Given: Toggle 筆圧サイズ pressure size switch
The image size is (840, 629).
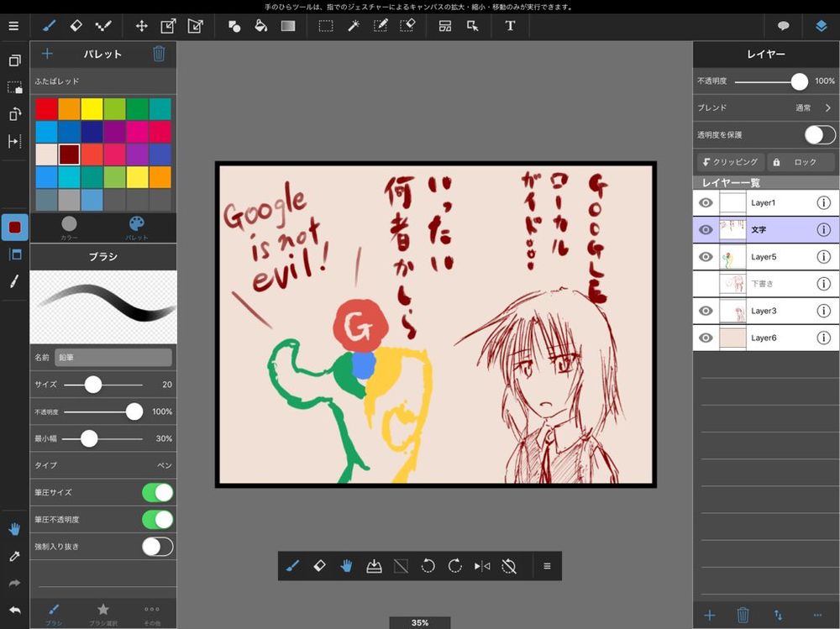Looking at the screenshot, I should tap(157, 492).
